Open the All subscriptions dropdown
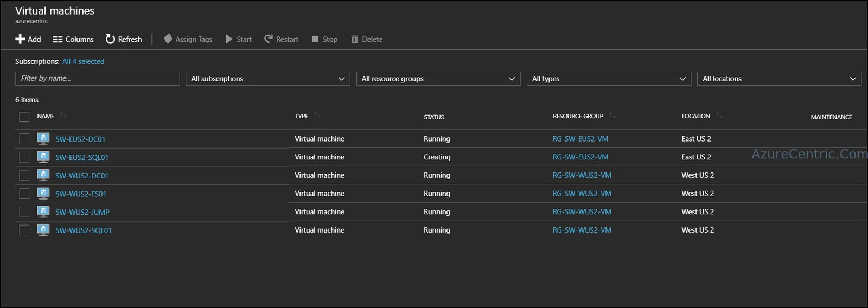 (x=268, y=79)
